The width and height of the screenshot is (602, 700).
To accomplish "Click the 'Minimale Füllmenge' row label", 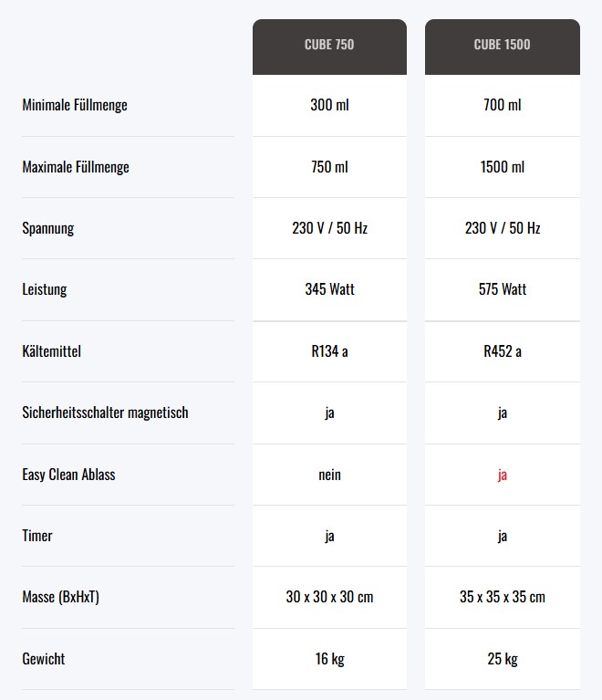I will [x=75, y=105].
